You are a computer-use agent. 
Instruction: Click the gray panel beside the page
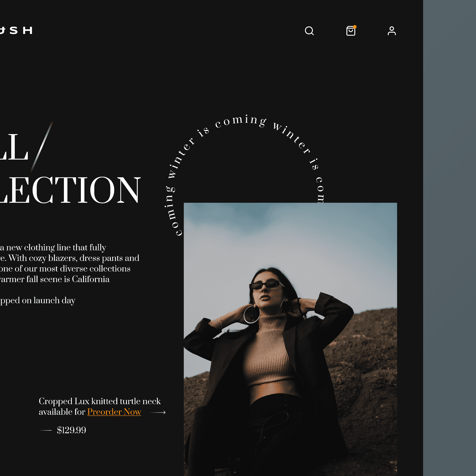click(449, 238)
